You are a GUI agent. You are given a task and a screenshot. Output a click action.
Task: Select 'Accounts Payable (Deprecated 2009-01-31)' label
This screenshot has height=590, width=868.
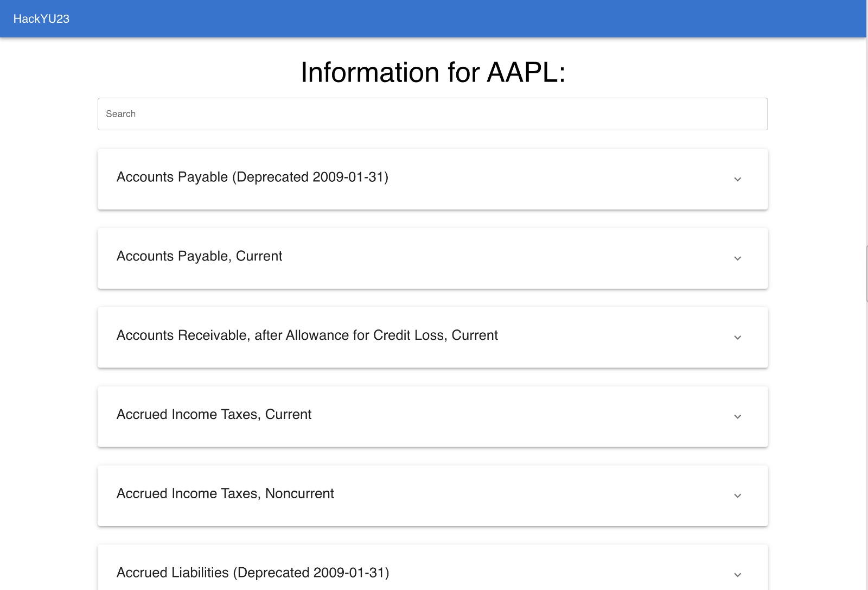pos(252,177)
